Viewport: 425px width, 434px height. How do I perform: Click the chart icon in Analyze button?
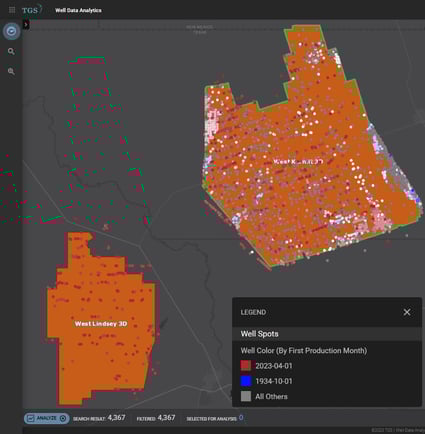coord(31,418)
